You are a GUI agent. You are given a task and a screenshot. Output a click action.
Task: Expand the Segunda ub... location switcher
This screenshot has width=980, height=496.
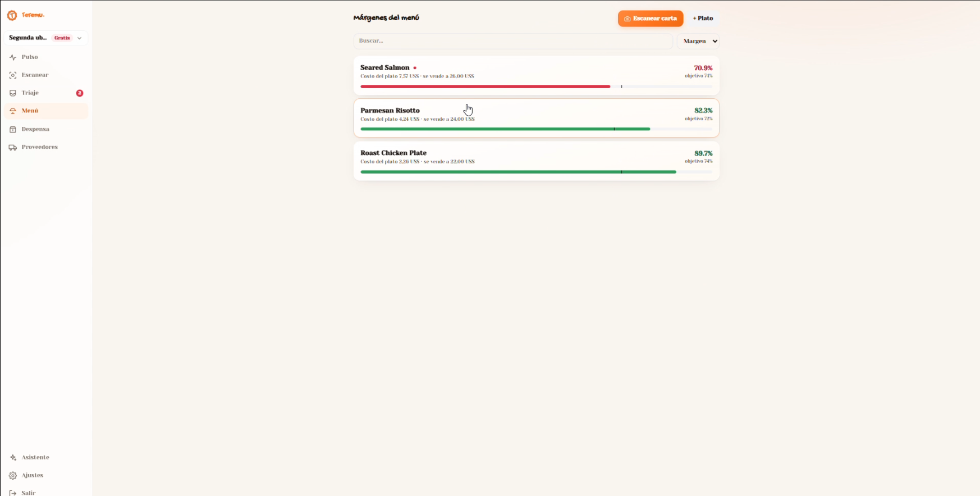[x=46, y=38]
